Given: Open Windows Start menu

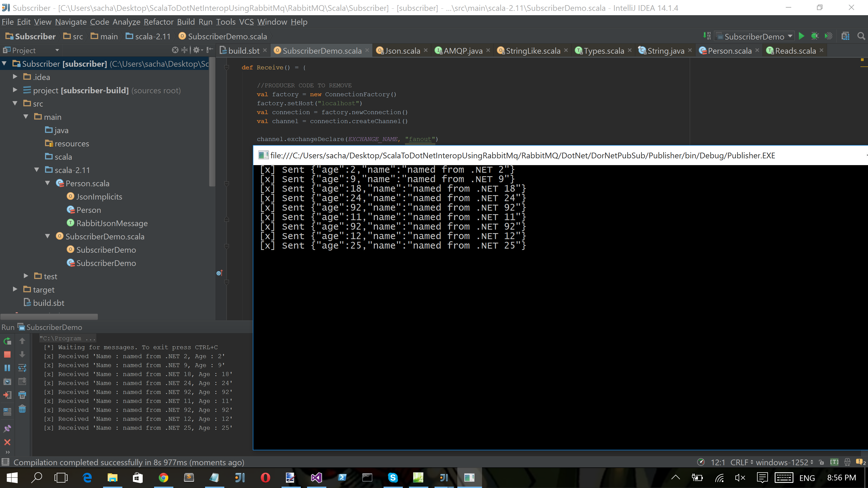Looking at the screenshot, I should coord(12,477).
